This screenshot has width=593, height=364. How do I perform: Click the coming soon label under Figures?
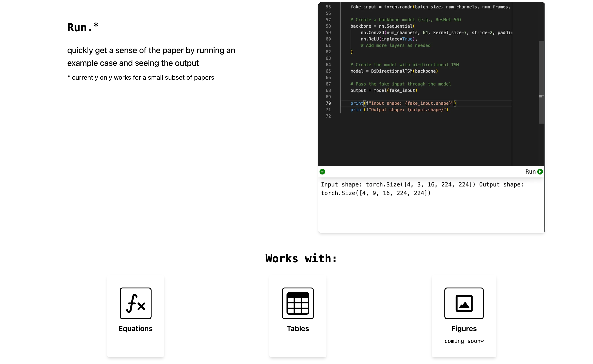463,341
